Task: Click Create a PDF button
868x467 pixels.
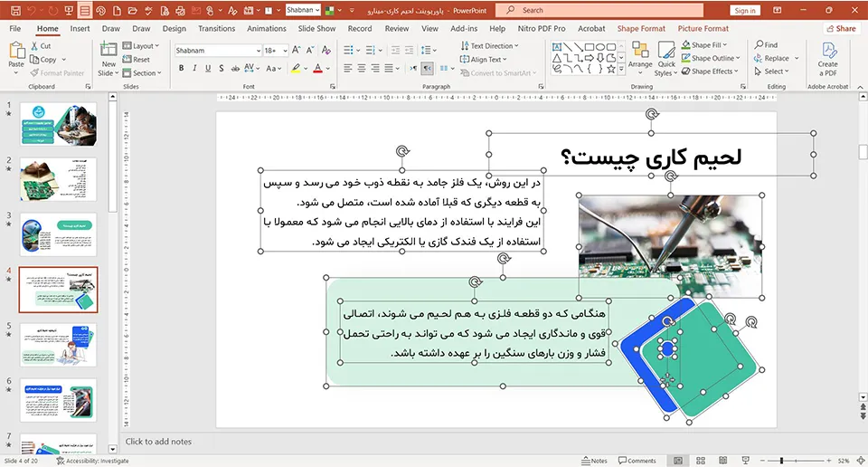Action: click(827, 59)
